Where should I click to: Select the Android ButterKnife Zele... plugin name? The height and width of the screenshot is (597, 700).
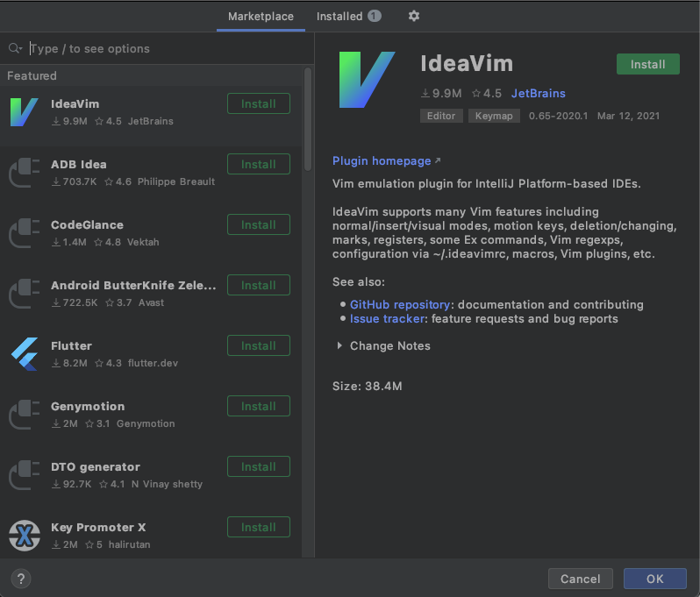[x=133, y=286]
